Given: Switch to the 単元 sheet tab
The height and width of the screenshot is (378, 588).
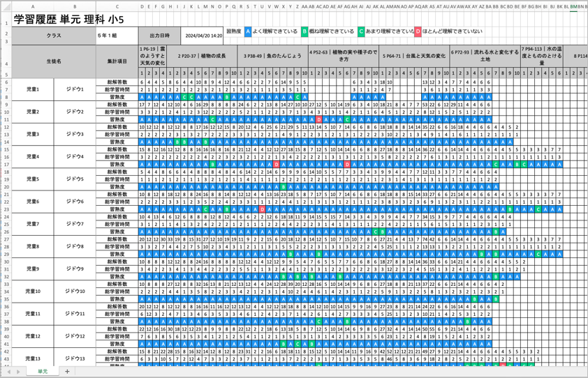Looking at the screenshot, I should tap(43, 371).
